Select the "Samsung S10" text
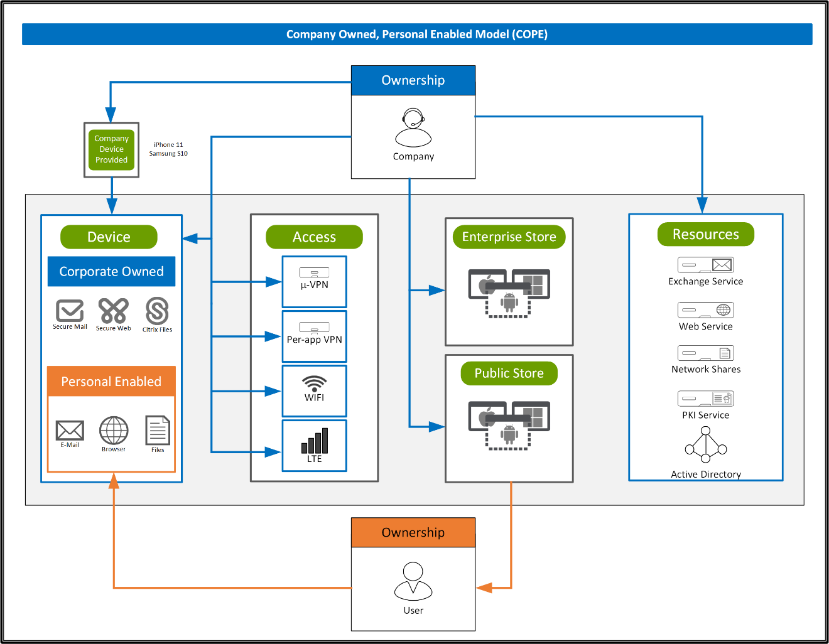This screenshot has height=644, width=829. coord(168,153)
